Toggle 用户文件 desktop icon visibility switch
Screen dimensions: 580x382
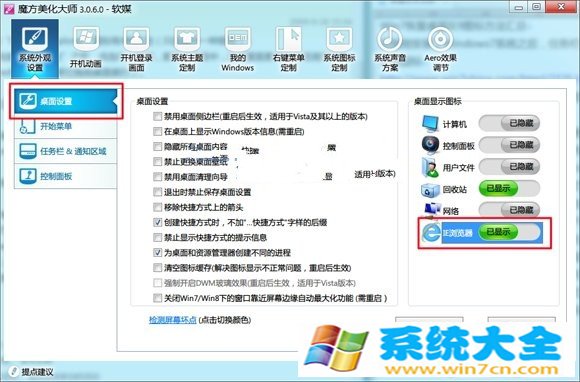click(509, 167)
